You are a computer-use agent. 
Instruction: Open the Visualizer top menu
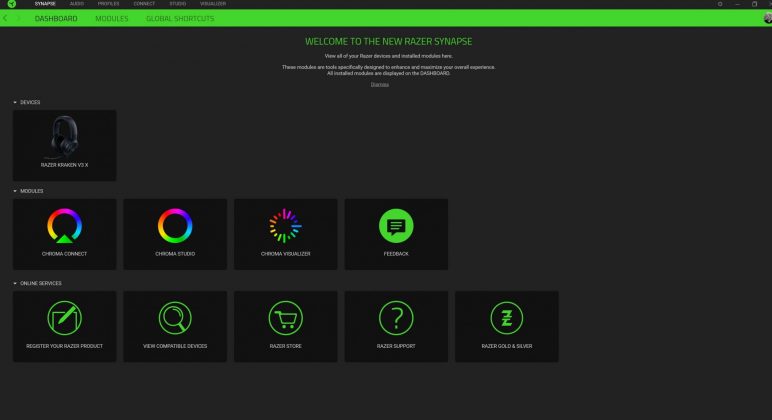pyautogui.click(x=213, y=4)
